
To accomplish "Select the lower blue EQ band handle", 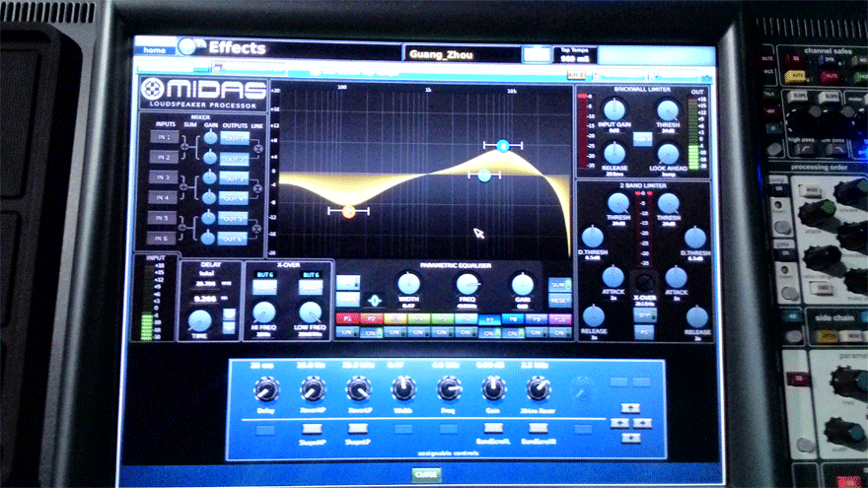I will (x=484, y=175).
